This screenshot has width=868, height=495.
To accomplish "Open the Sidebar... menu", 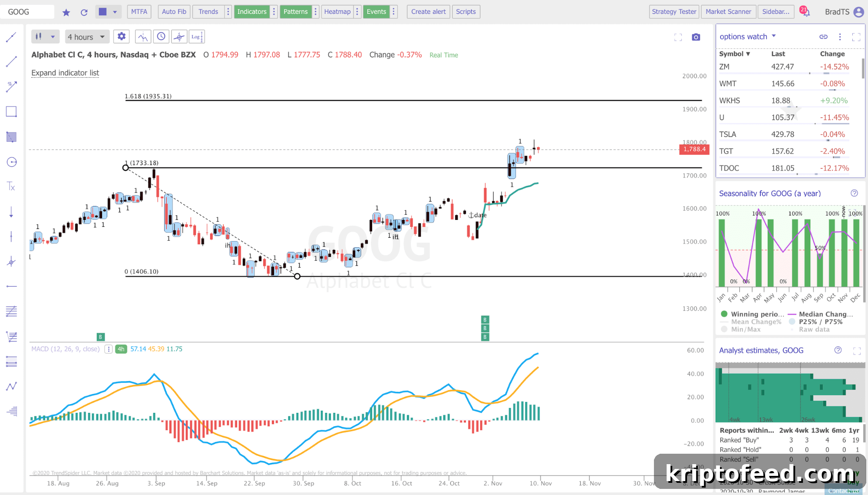I will 776,12.
